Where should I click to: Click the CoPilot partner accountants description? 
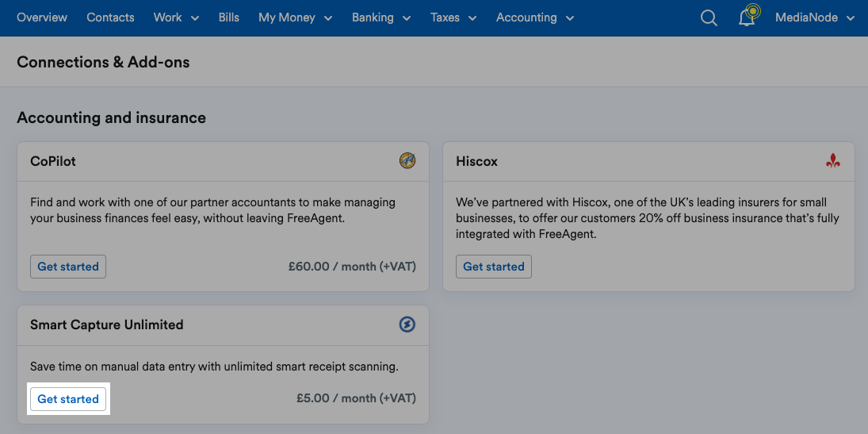pos(213,210)
